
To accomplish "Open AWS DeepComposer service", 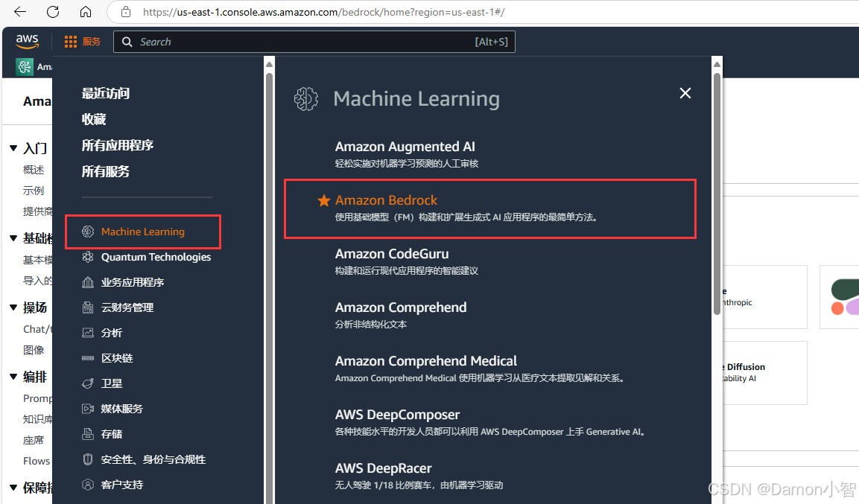I will [x=397, y=415].
